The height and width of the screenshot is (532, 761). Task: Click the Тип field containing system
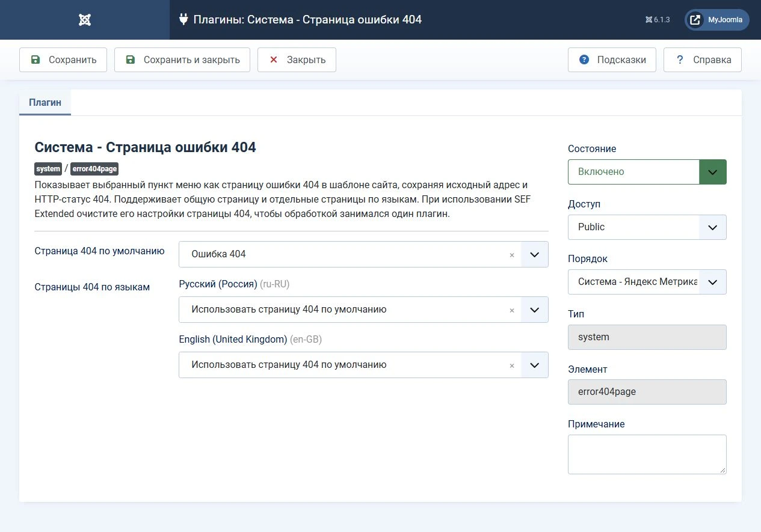[x=647, y=337]
